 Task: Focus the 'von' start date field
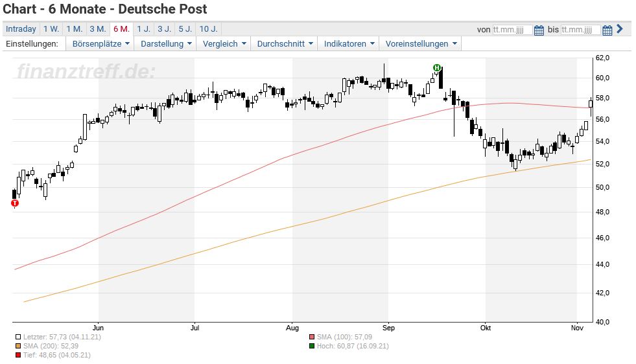512,30
